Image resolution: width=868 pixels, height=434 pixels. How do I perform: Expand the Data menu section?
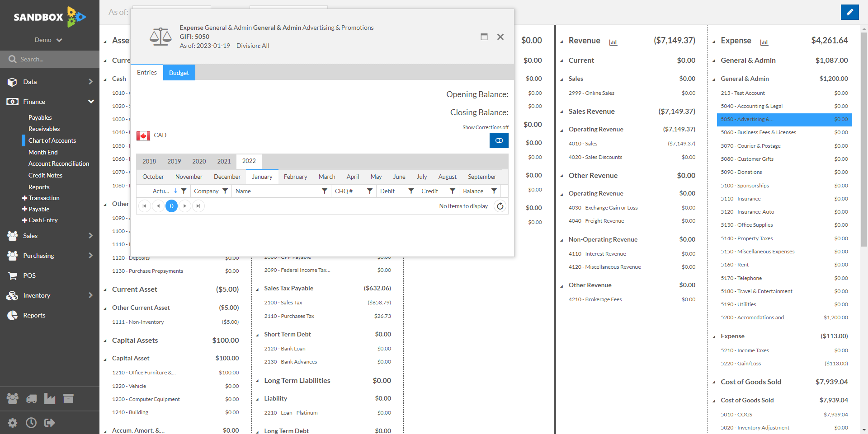click(90, 82)
